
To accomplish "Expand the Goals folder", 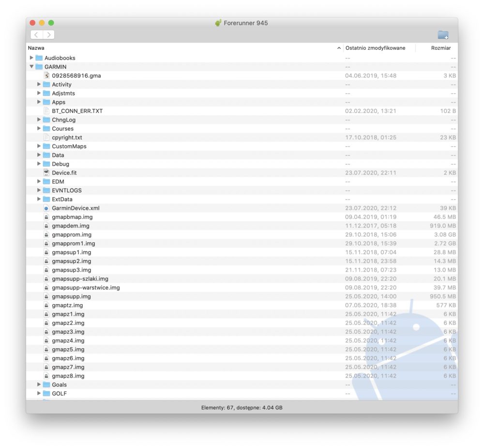I will pos(39,385).
